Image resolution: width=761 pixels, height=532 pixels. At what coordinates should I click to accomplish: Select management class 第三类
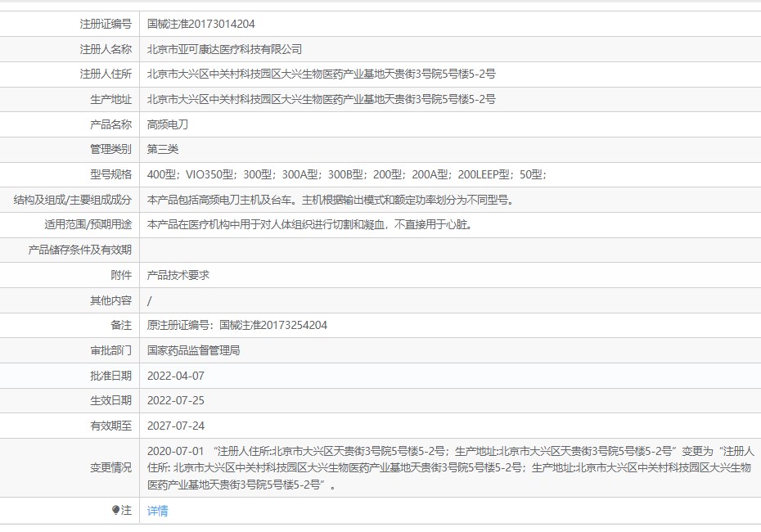(163, 149)
